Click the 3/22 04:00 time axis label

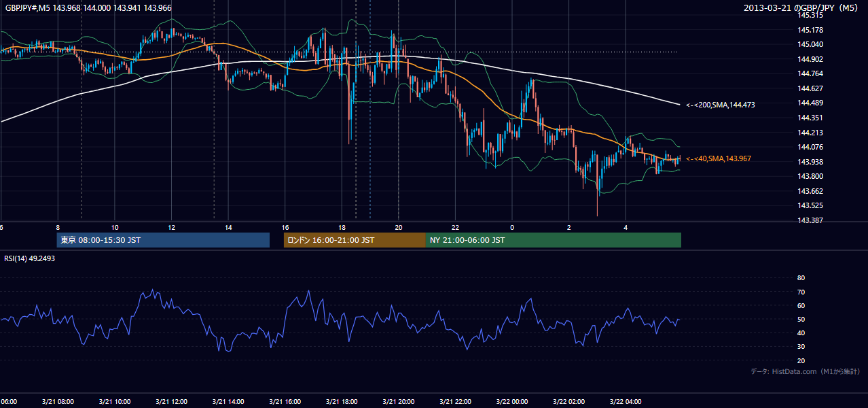click(626, 401)
